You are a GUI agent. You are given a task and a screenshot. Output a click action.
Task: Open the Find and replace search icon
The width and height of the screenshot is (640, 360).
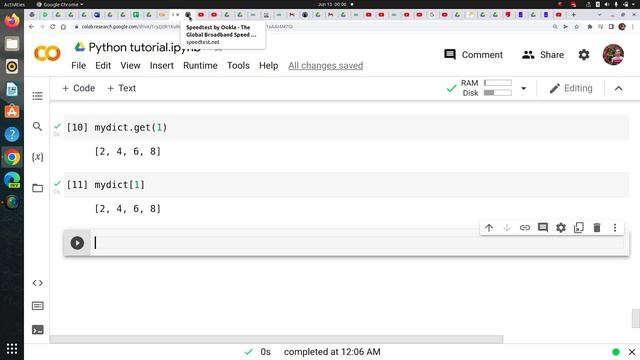coord(38,127)
